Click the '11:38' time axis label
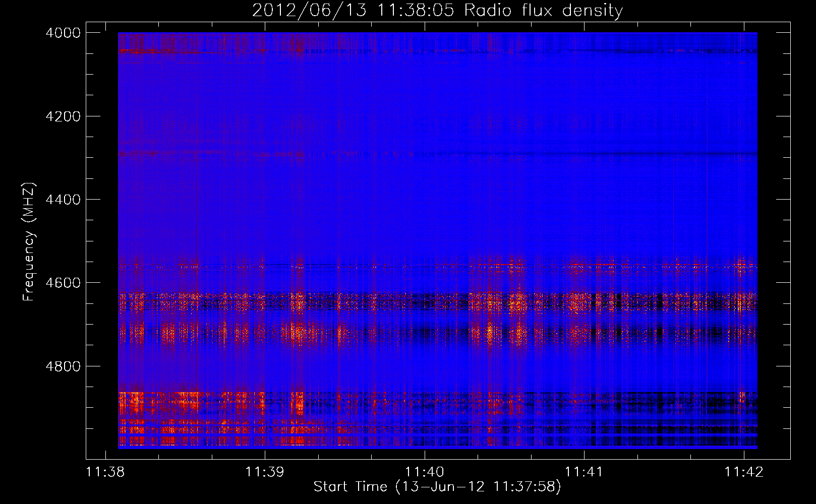Viewport: 816px width, 504px height. [x=105, y=472]
